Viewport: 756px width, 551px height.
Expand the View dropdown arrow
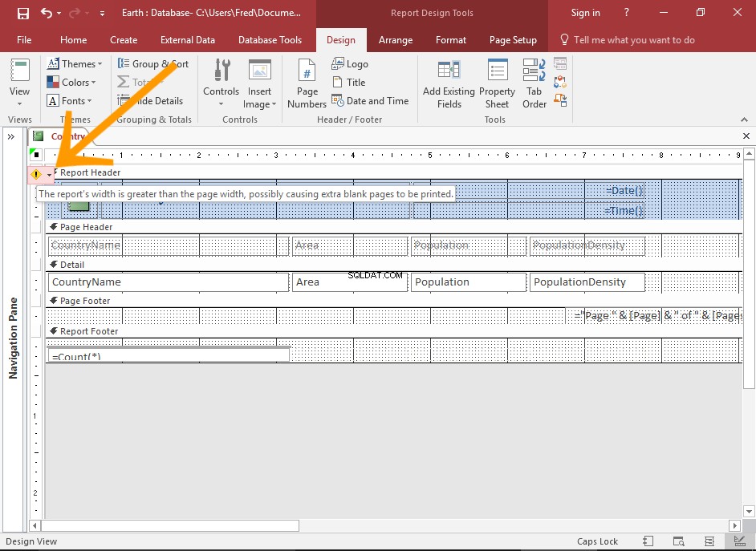[x=19, y=103]
